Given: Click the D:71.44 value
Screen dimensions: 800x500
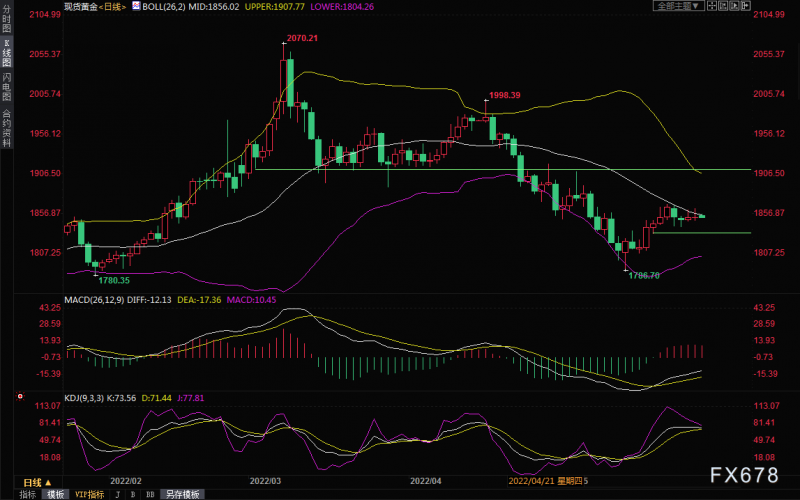Looking at the screenshot, I should click(156, 398).
